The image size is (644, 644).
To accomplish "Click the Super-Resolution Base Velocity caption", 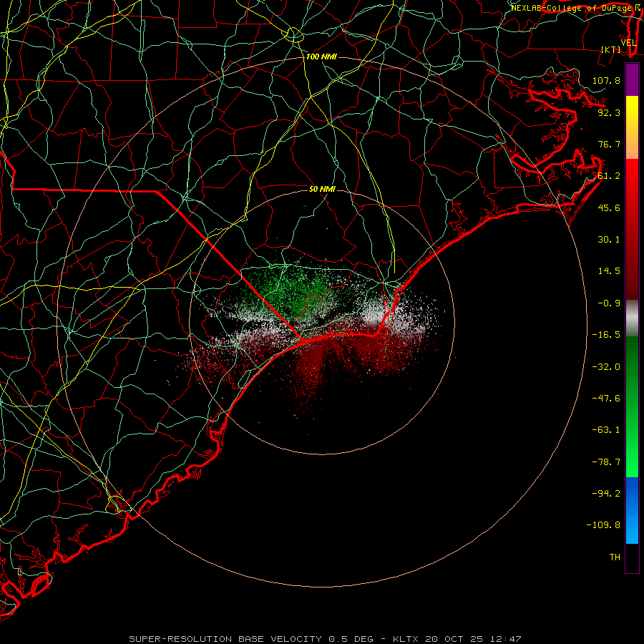I will pyautogui.click(x=325, y=639).
